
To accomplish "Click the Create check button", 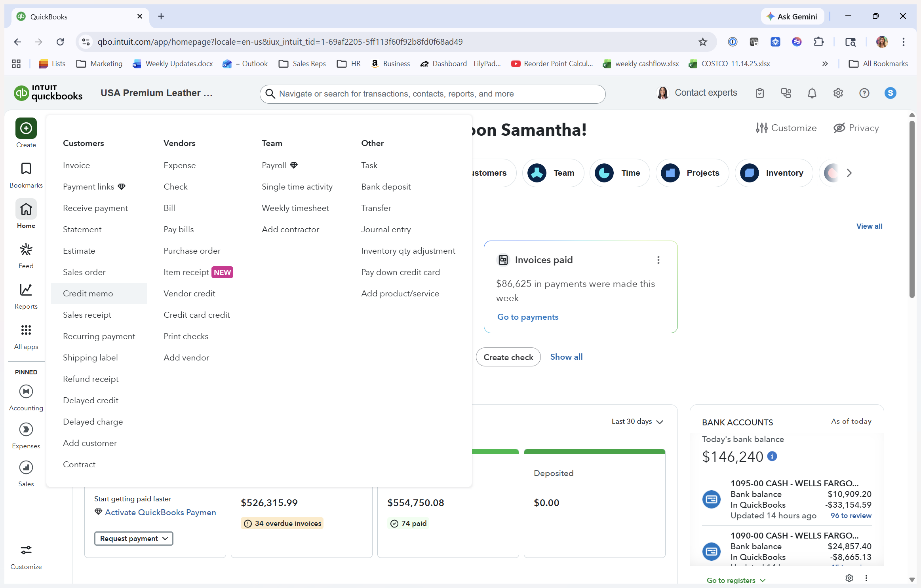I will pos(508,357).
